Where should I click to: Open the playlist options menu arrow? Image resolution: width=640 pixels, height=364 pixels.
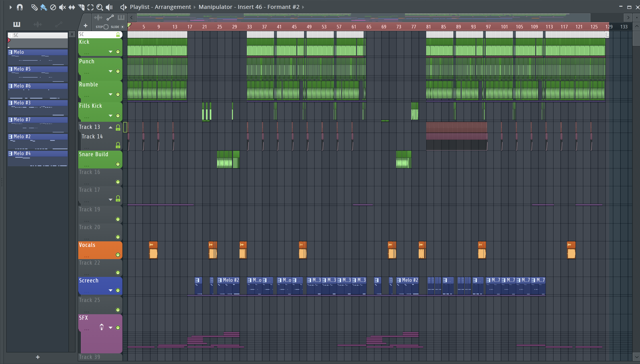10,7
